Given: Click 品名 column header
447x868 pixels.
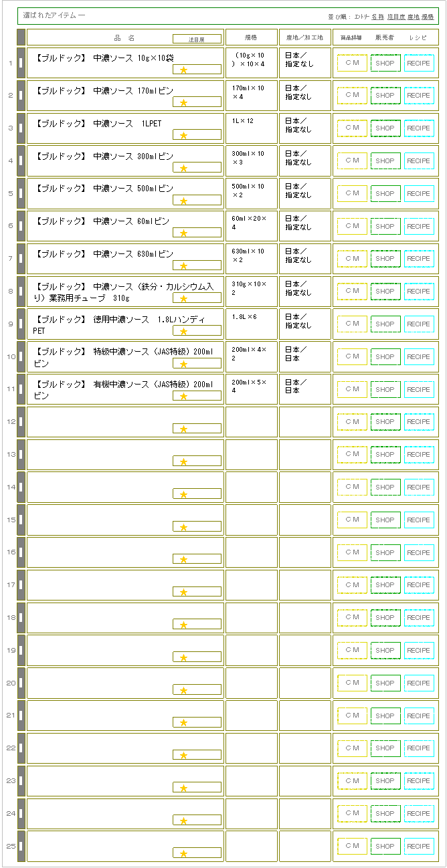Looking at the screenshot, I should click(125, 37).
